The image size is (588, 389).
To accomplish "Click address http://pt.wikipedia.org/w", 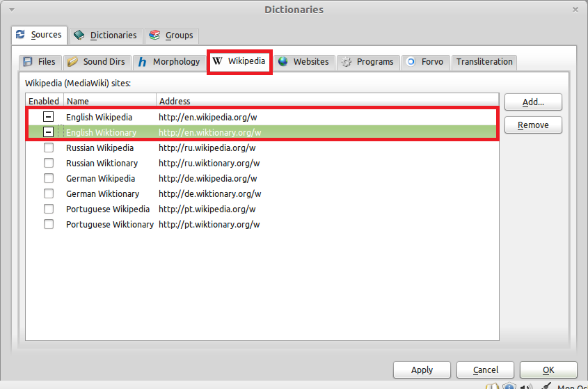I will pos(207,209).
